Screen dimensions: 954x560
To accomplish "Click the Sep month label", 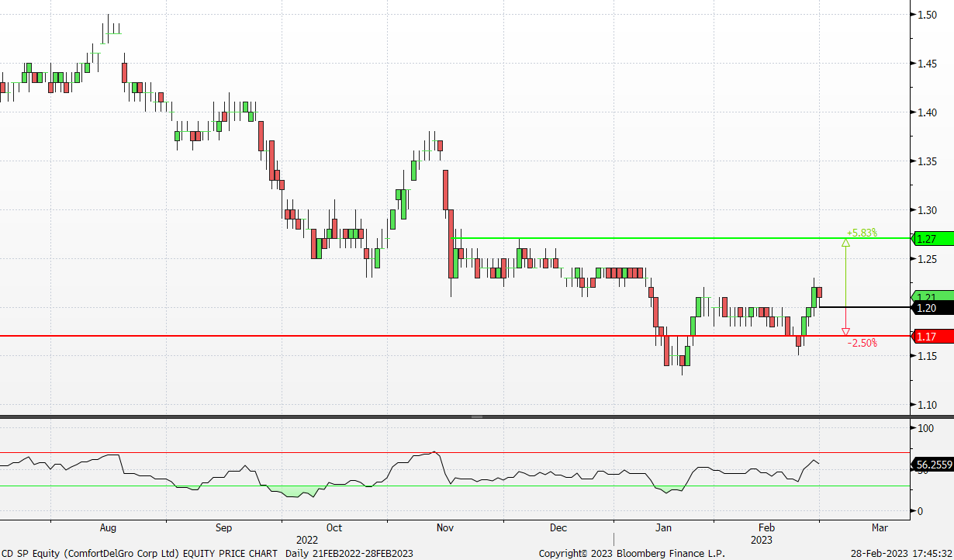I will tap(223, 527).
